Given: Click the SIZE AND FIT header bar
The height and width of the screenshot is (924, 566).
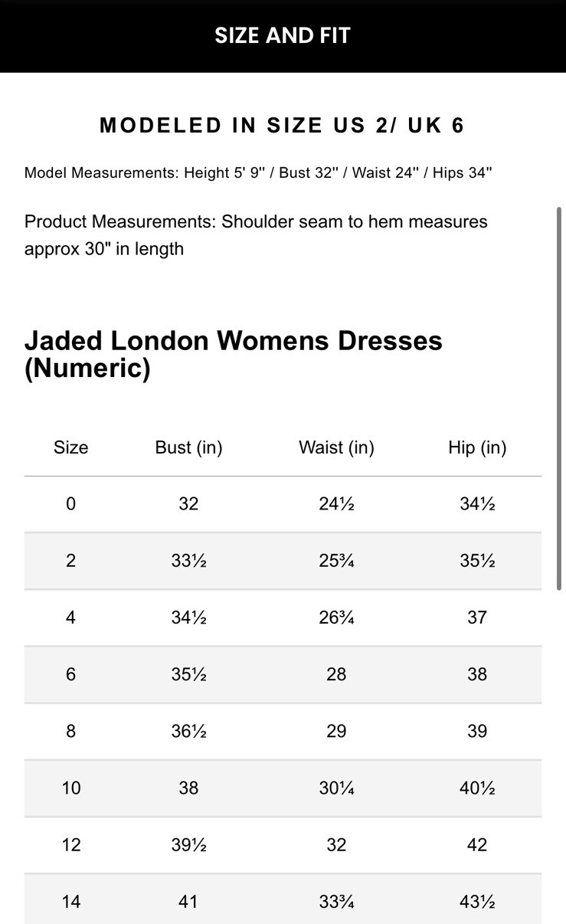Looking at the screenshot, I should 283,36.
